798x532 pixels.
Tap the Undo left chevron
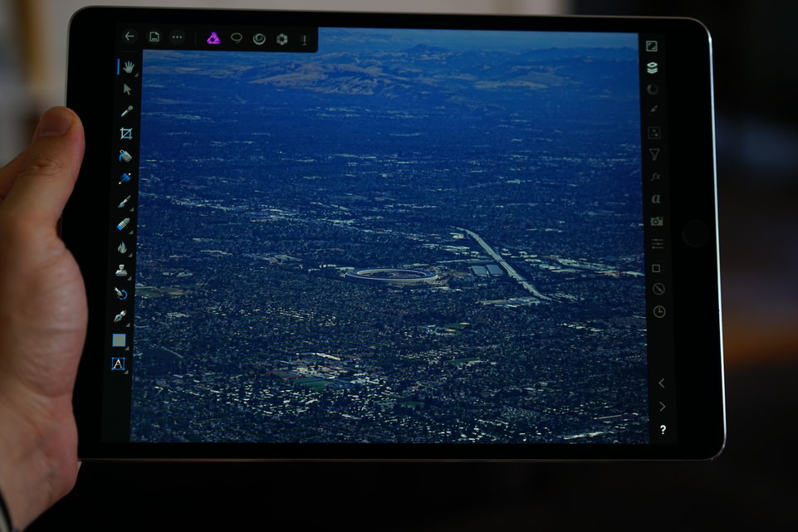pyautogui.click(x=661, y=383)
